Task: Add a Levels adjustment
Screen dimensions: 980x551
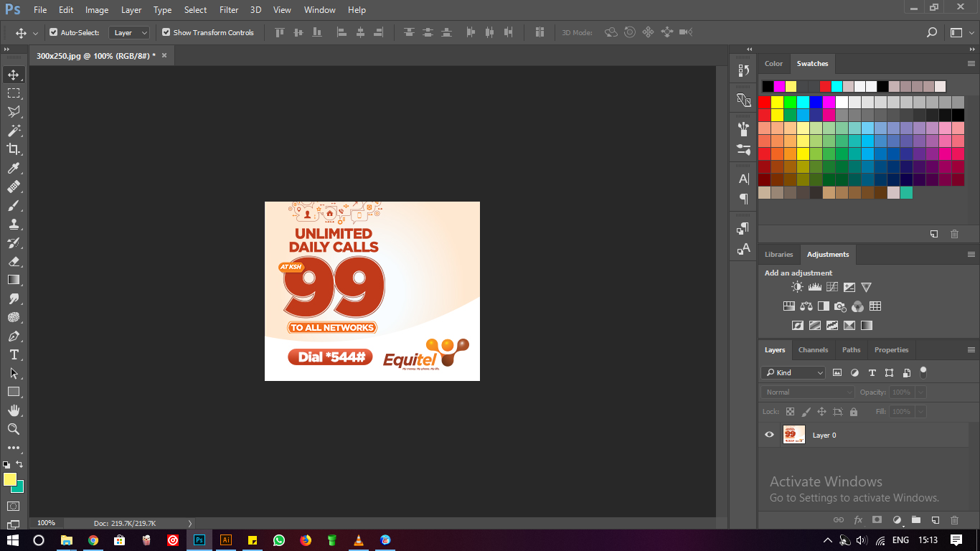Action: tap(814, 287)
